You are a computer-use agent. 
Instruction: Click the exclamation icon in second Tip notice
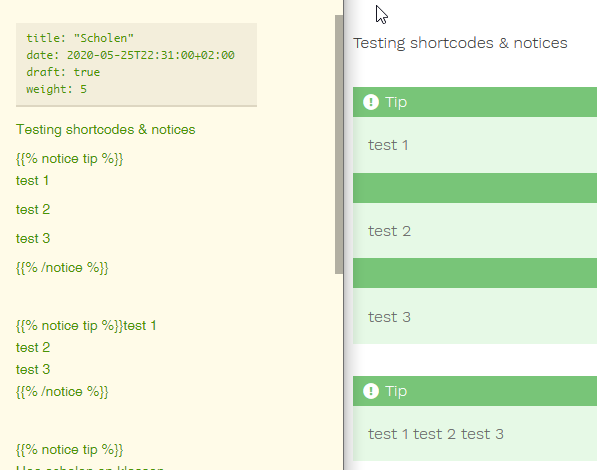coord(371,391)
